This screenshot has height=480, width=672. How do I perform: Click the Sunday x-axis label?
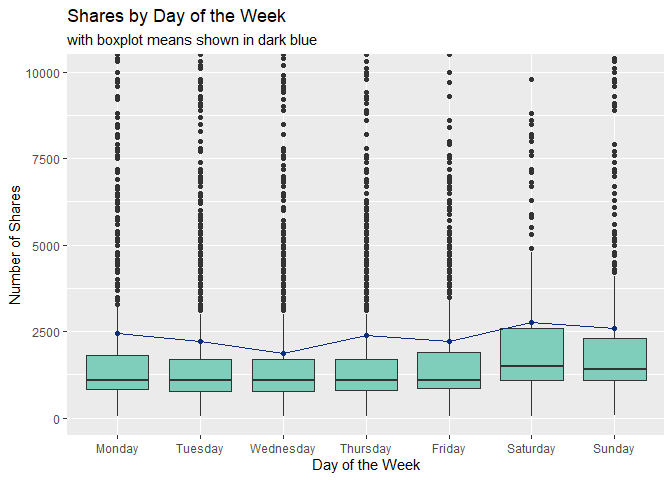click(x=614, y=448)
